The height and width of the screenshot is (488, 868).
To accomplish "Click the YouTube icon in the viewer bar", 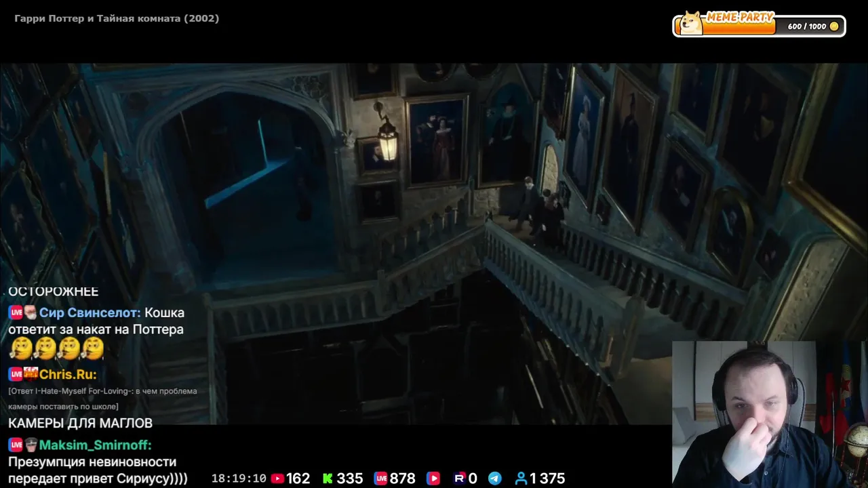I will [x=277, y=479].
